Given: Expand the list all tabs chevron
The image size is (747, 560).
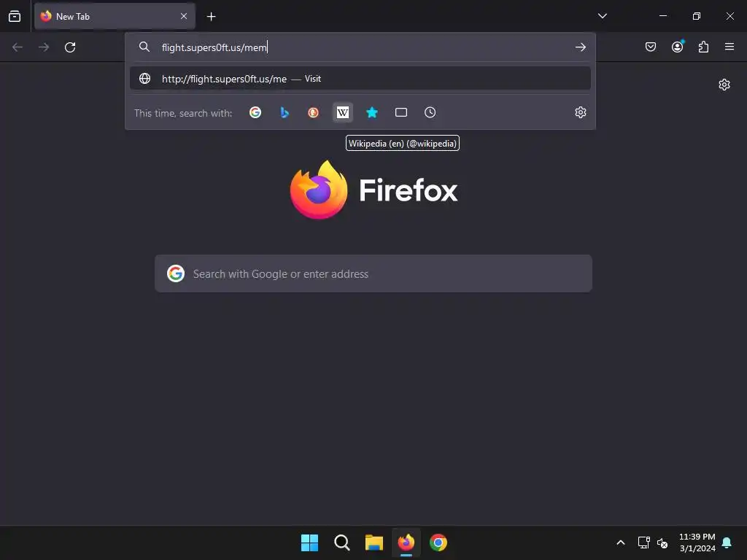Looking at the screenshot, I should (602, 16).
